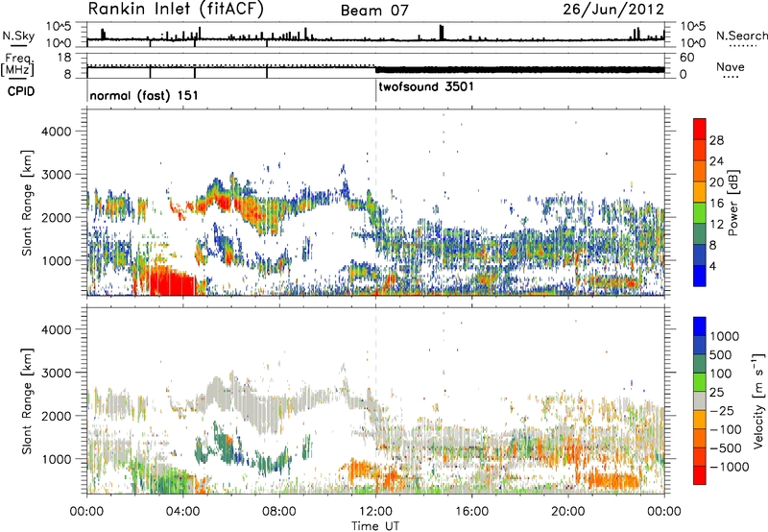Click the tall noise spike near 14:45 in N.Sky
Screen dimensions: 768x532
[442, 33]
